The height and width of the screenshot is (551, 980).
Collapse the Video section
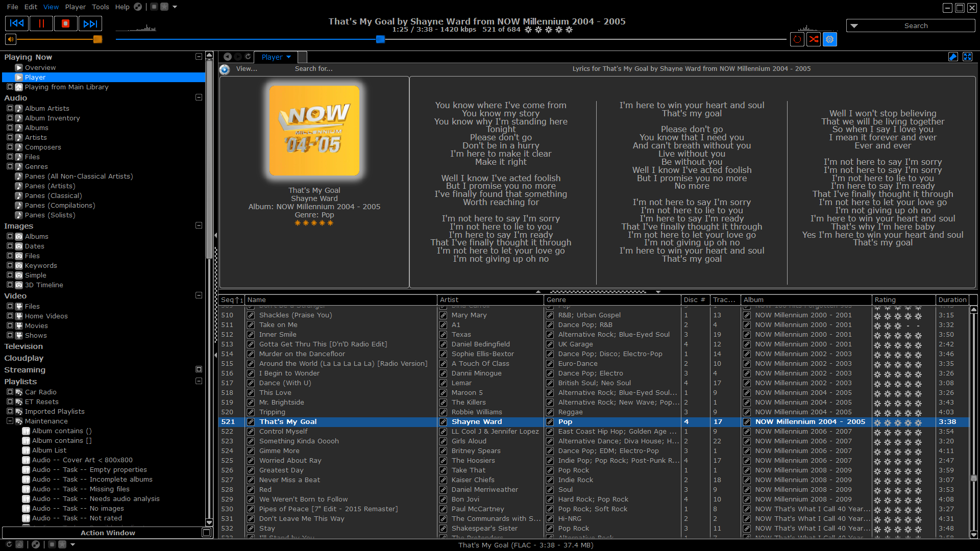coord(199,295)
